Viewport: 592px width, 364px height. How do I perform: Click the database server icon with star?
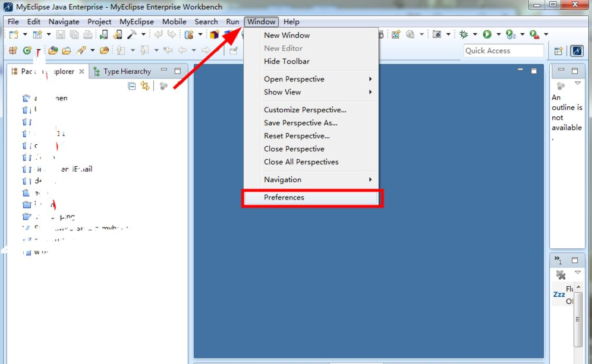[x=189, y=34]
